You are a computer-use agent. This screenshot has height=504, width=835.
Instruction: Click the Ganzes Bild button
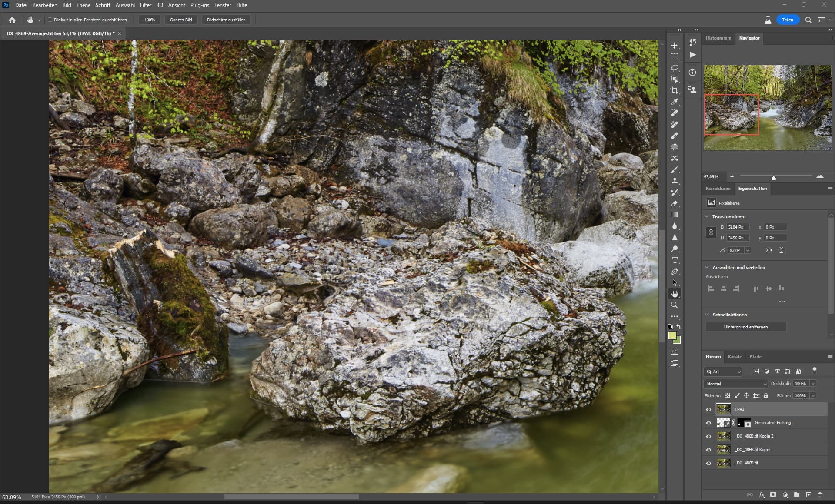coord(181,20)
